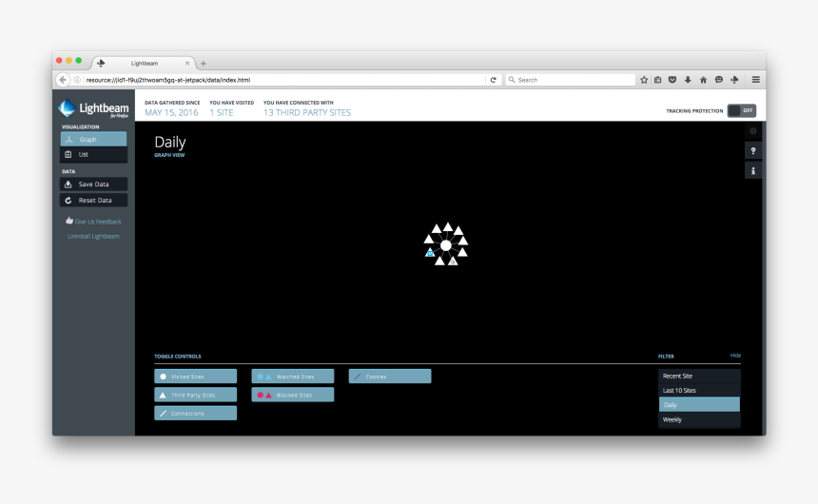The height and width of the screenshot is (504, 818).
Task: Toggle Visited Sites visibility
Action: pyautogui.click(x=196, y=377)
